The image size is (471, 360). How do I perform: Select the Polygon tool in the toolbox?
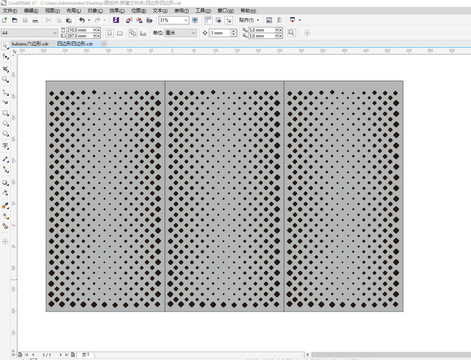(x=5, y=134)
